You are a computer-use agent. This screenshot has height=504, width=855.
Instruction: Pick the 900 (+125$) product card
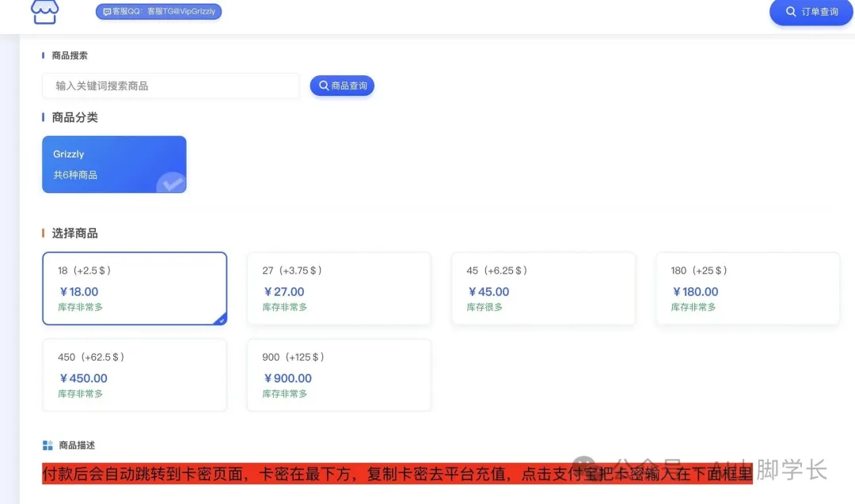(339, 375)
